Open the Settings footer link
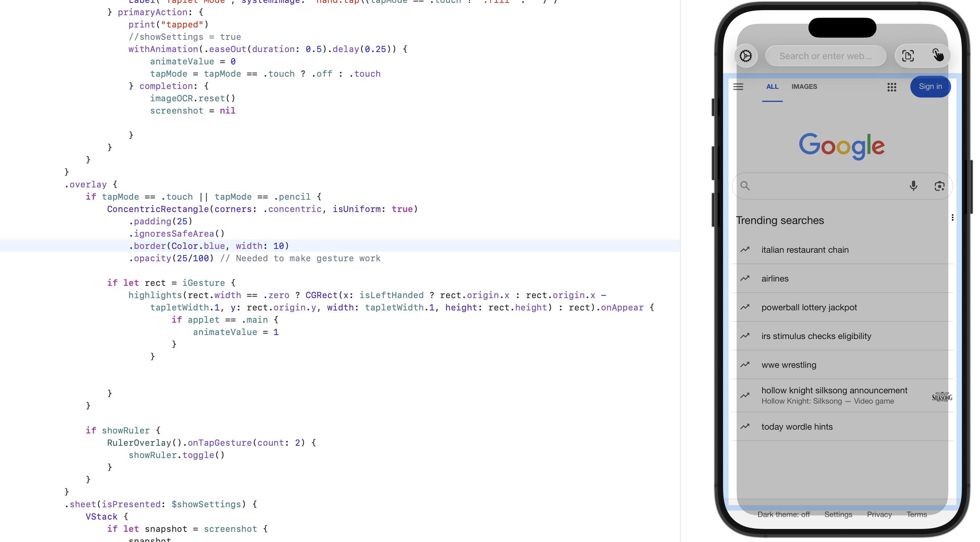980x542 pixels. (x=838, y=515)
